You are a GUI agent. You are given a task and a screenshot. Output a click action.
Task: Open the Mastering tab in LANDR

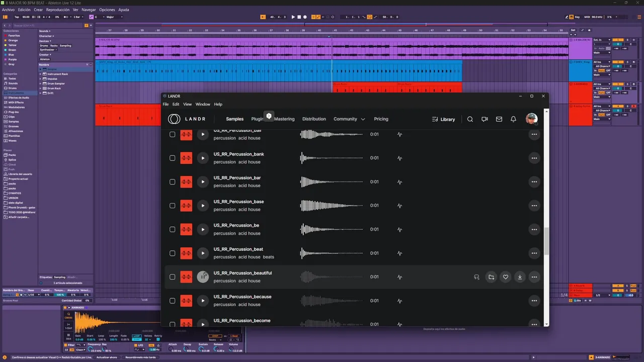(x=284, y=119)
